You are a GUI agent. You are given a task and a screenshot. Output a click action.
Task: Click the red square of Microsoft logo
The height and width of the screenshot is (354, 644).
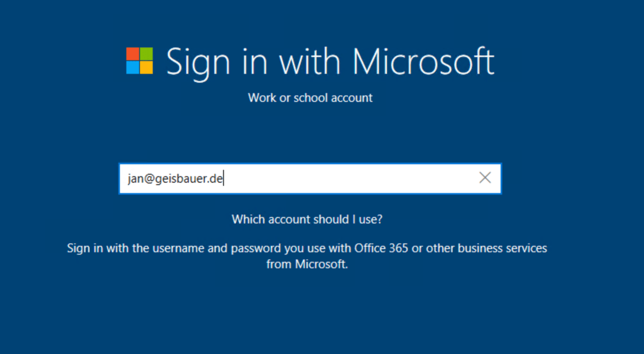pos(132,53)
